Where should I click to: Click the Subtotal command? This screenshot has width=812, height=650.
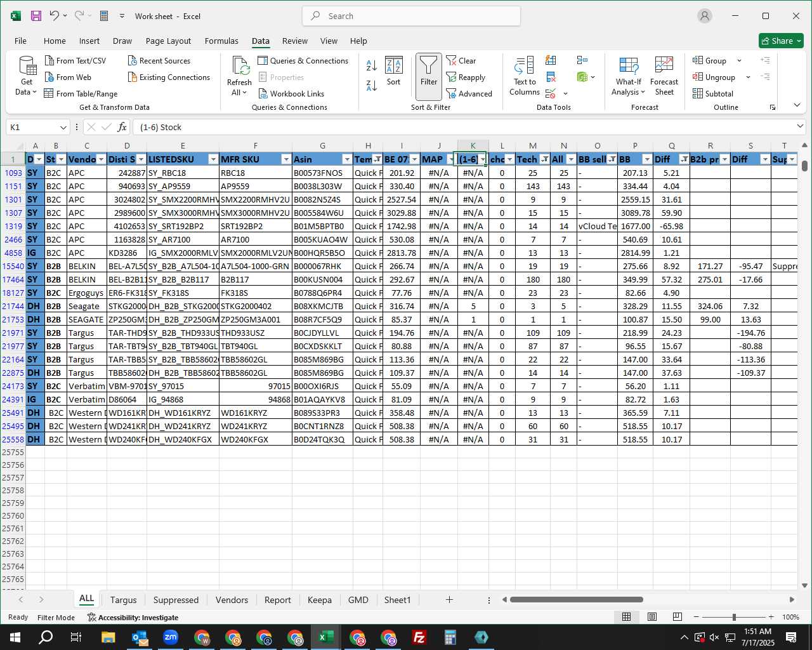coord(713,93)
